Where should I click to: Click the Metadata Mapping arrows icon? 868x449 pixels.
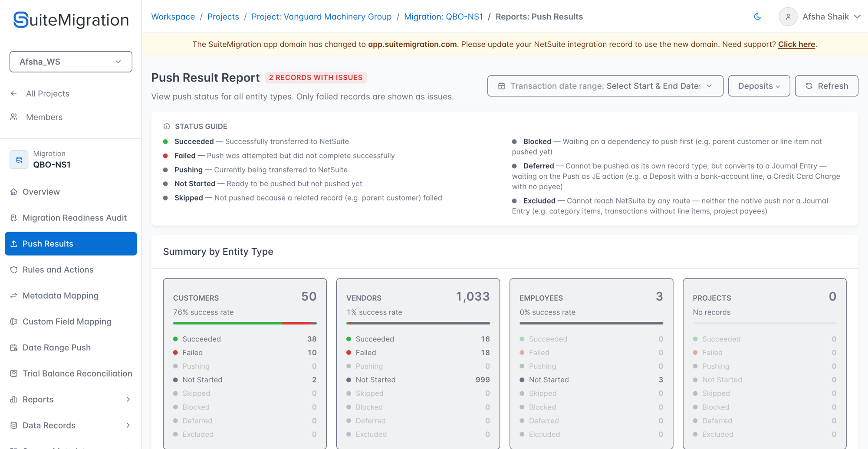click(14, 295)
